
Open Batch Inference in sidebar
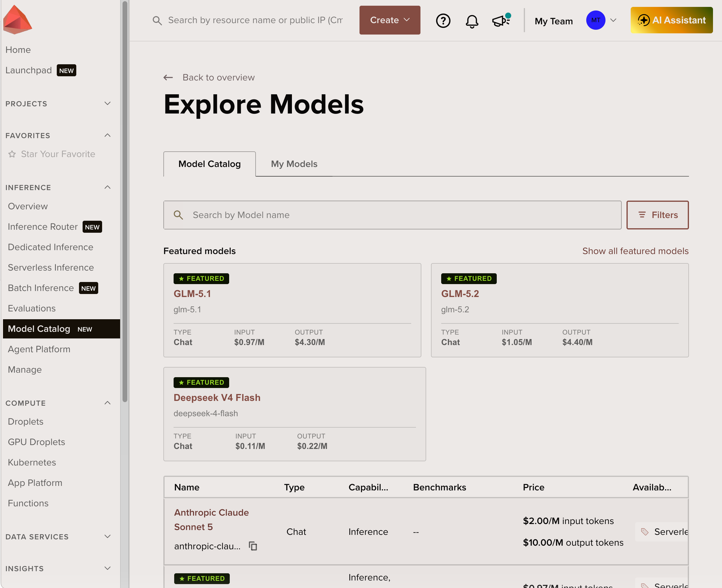pos(41,288)
